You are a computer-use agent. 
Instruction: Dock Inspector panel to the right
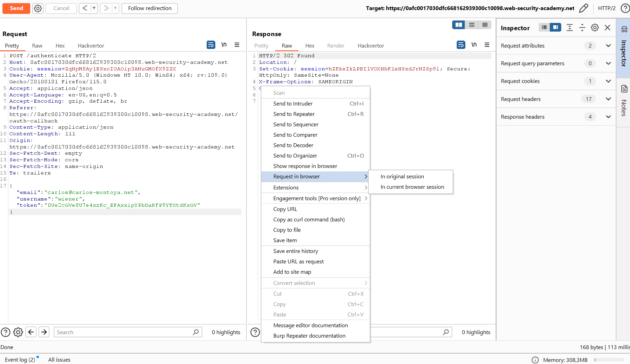tap(556, 27)
